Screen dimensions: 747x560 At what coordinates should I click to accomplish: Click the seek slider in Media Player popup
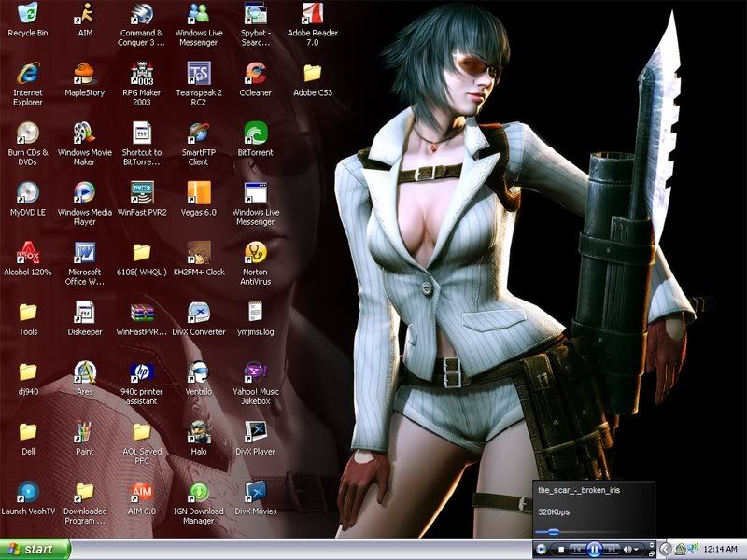(553, 531)
